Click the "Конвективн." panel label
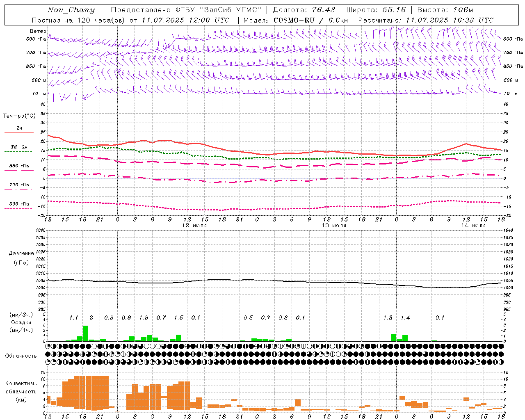This screenshot has height=420, width=525. click(21, 383)
